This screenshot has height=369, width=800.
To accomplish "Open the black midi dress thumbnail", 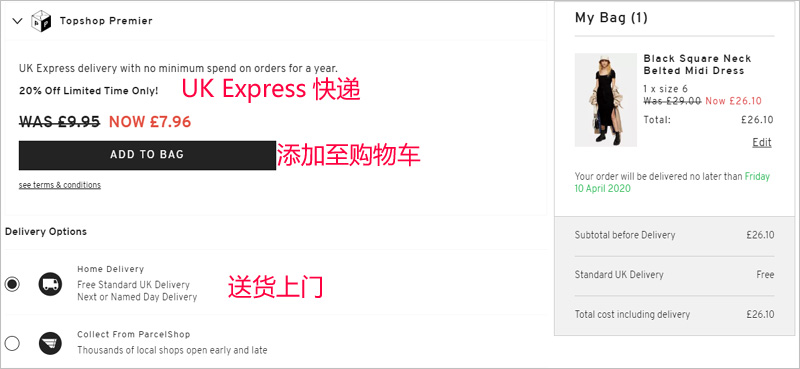I will (606, 100).
